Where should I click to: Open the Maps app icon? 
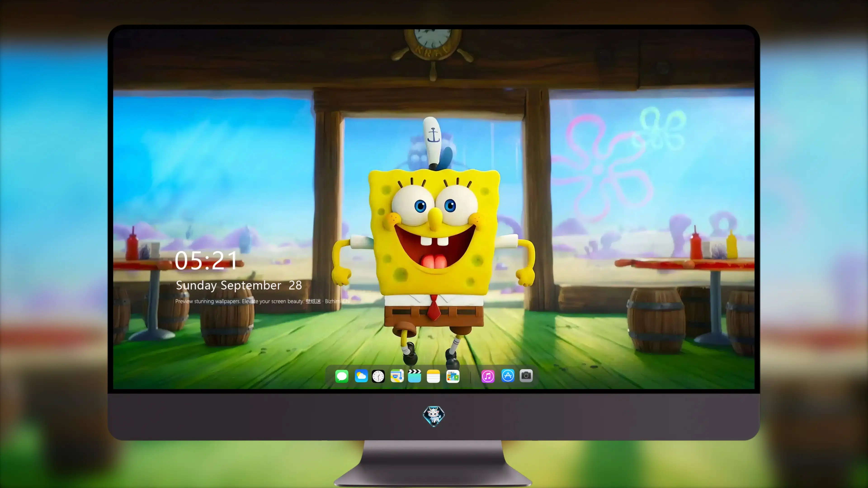point(397,376)
